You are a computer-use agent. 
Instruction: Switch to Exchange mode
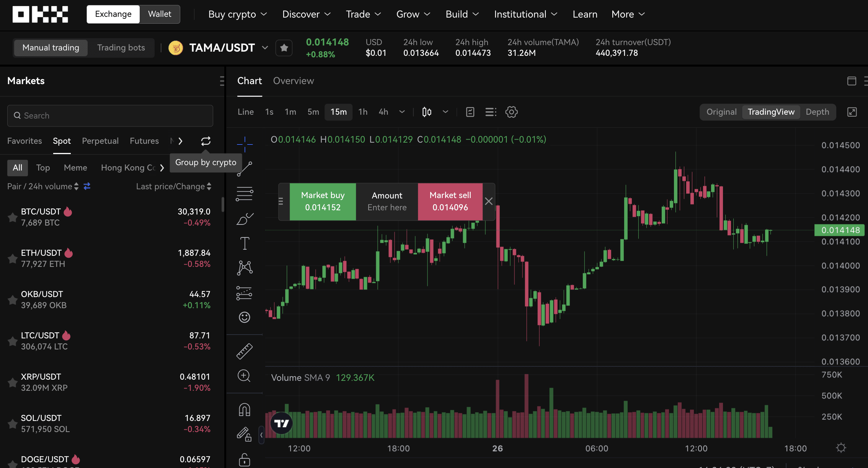[x=113, y=14]
